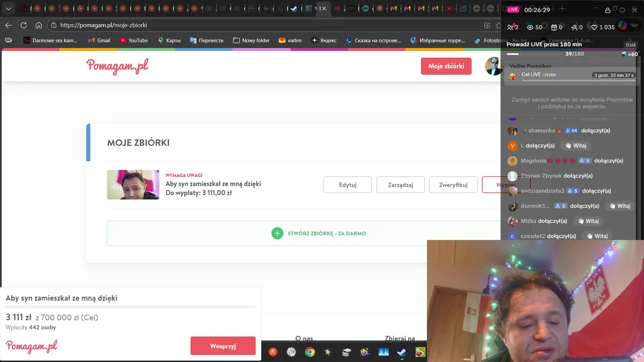Click the Dziś label in LIVE task
The height and width of the screenshot is (362, 644).
(x=630, y=45)
